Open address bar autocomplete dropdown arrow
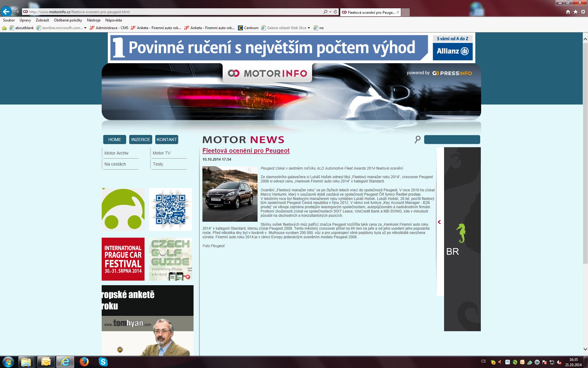This screenshot has width=588, height=368. [330, 12]
